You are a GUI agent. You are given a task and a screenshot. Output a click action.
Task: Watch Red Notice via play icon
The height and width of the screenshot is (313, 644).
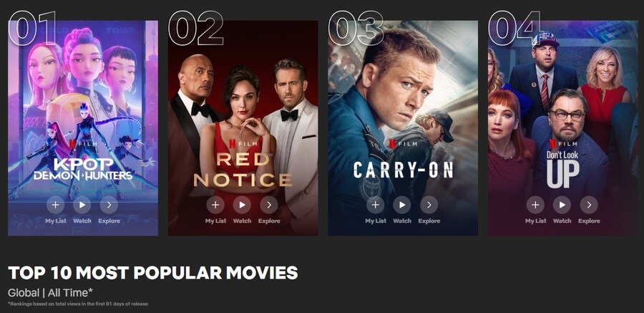242,205
